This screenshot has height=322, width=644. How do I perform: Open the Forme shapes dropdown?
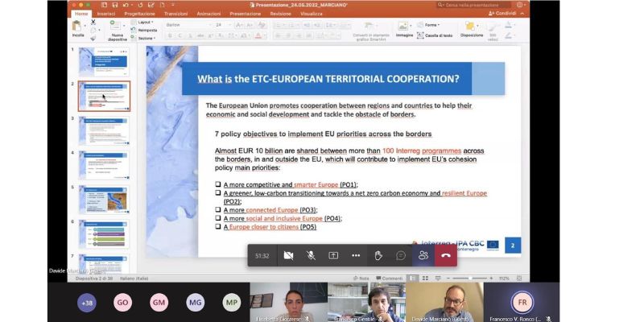coord(429,25)
